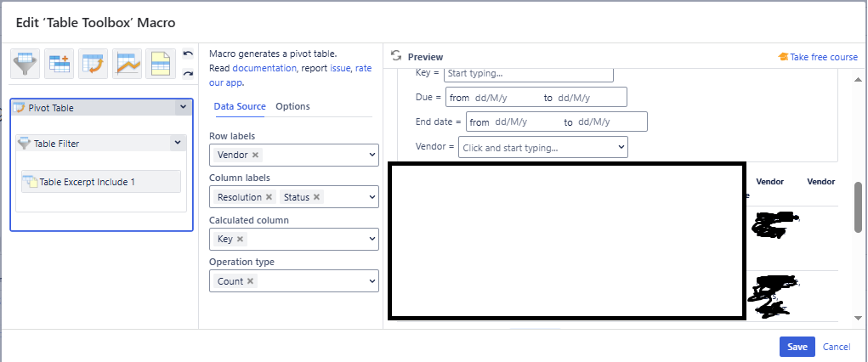The image size is (868, 362).
Task: Click the preview scrollbar up arrow
Action: (x=858, y=81)
